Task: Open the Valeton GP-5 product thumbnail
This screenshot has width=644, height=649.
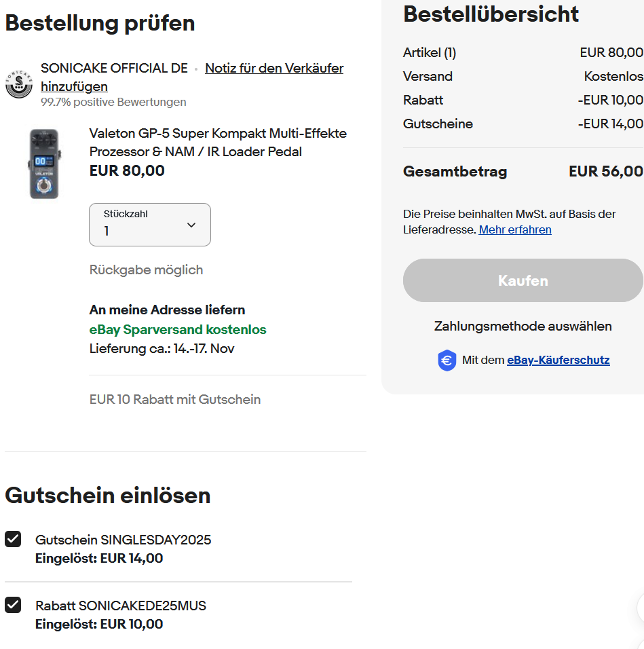Action: (44, 164)
